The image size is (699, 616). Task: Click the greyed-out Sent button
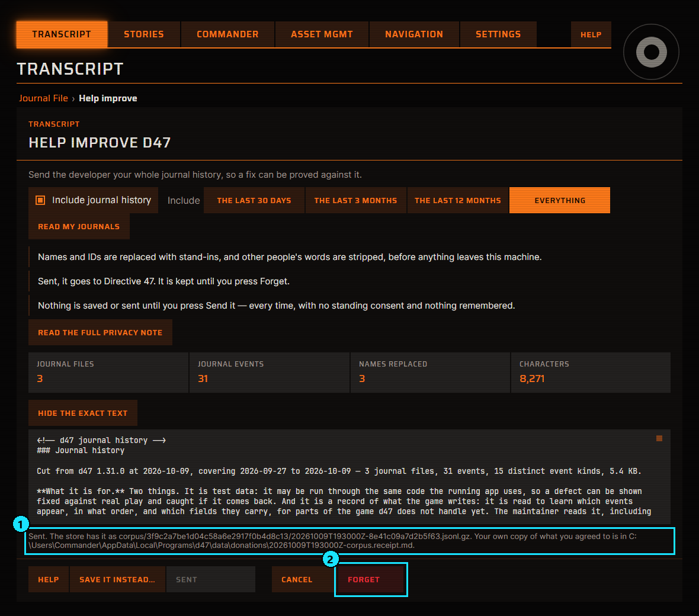[x=210, y=579]
